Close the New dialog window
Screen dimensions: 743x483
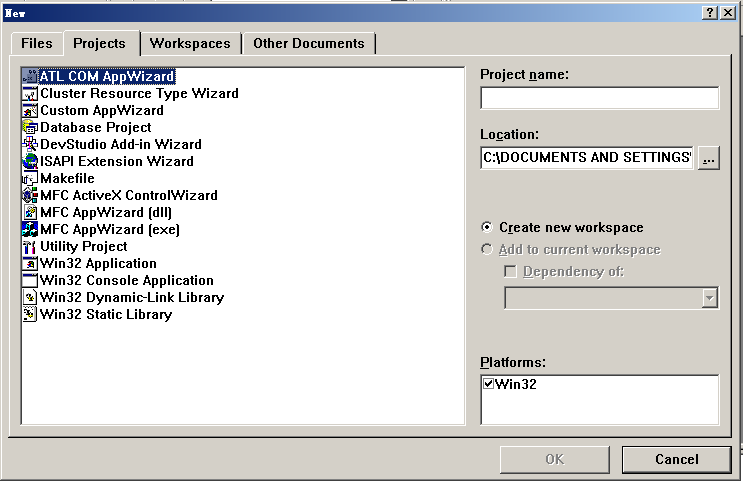(x=728, y=13)
